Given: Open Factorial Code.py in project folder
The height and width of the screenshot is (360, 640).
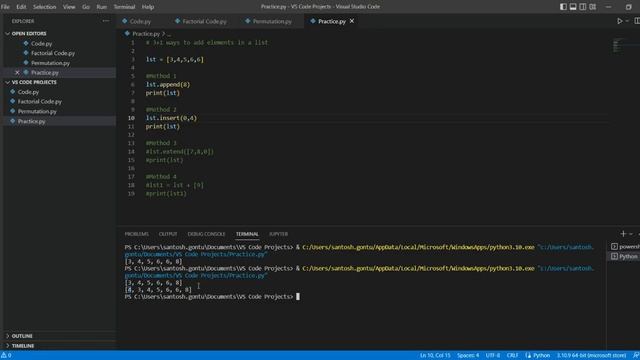Looking at the screenshot, I should click(x=40, y=102).
